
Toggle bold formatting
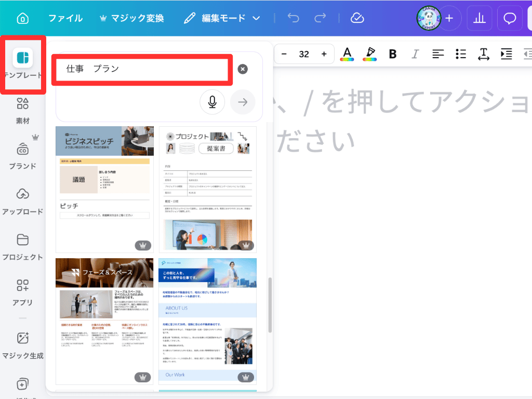392,54
